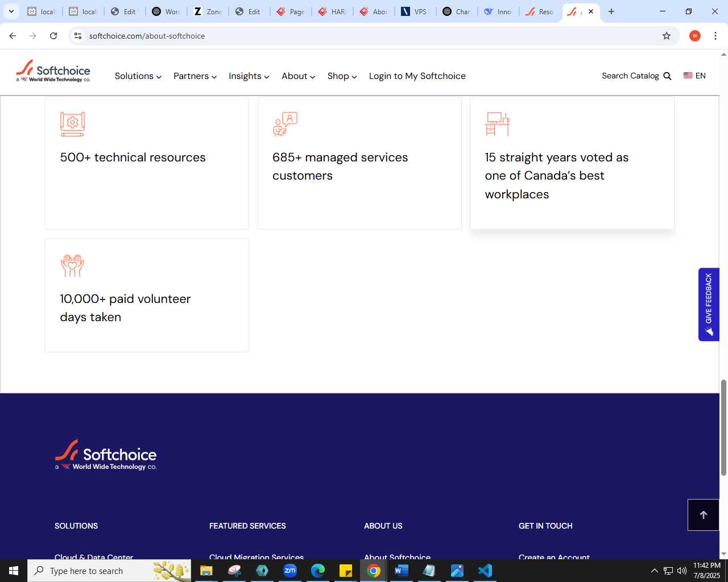Open Chrome three-dot menu

[715, 36]
